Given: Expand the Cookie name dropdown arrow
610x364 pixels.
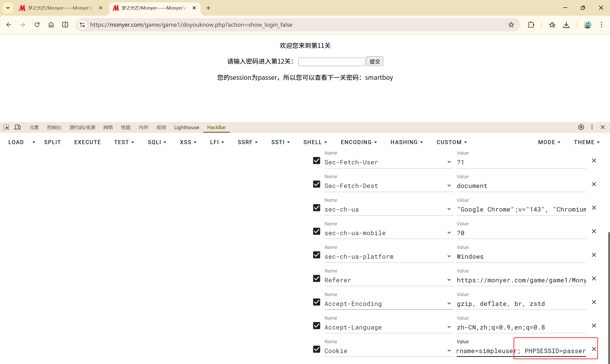Looking at the screenshot, I should click(x=449, y=351).
